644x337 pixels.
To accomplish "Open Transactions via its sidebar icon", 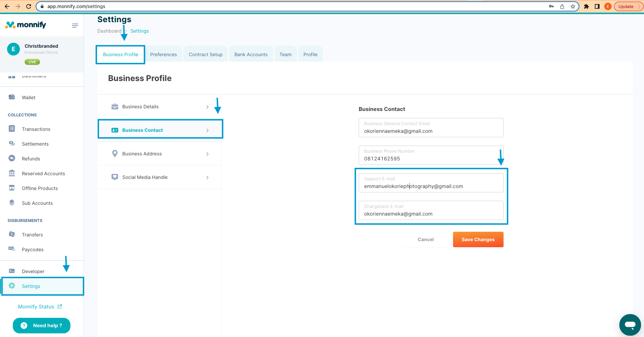I will click(12, 129).
